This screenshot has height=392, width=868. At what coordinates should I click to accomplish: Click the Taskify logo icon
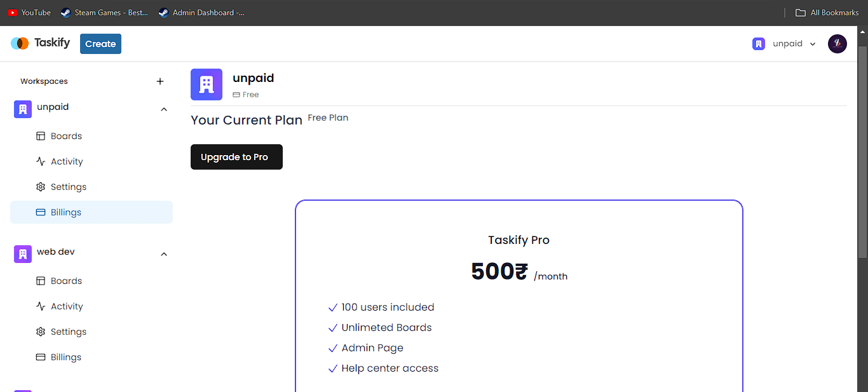[x=20, y=43]
